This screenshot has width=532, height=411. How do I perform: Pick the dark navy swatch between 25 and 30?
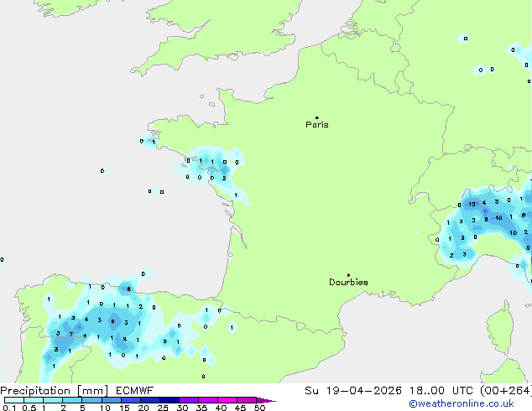click(169, 400)
